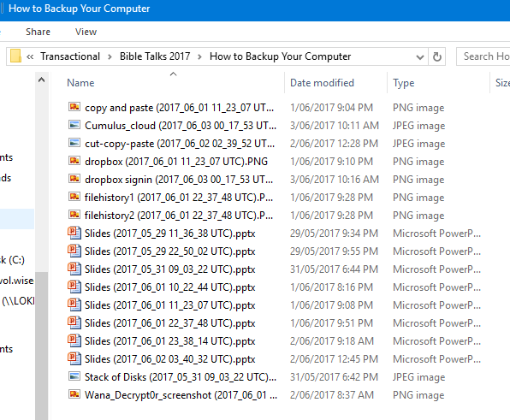Click the refresh icon beside address bar
Image resolution: width=510 pixels, height=420 pixels.
click(436, 57)
